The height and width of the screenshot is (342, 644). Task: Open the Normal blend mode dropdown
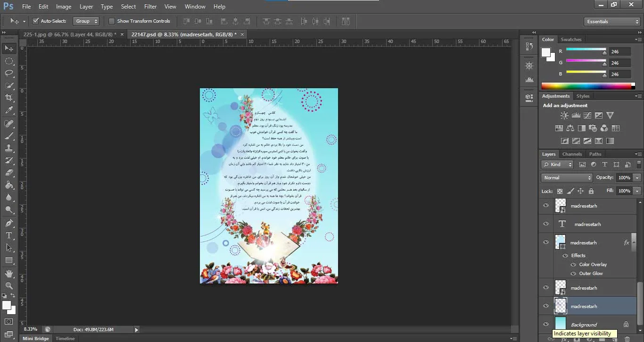tap(567, 178)
